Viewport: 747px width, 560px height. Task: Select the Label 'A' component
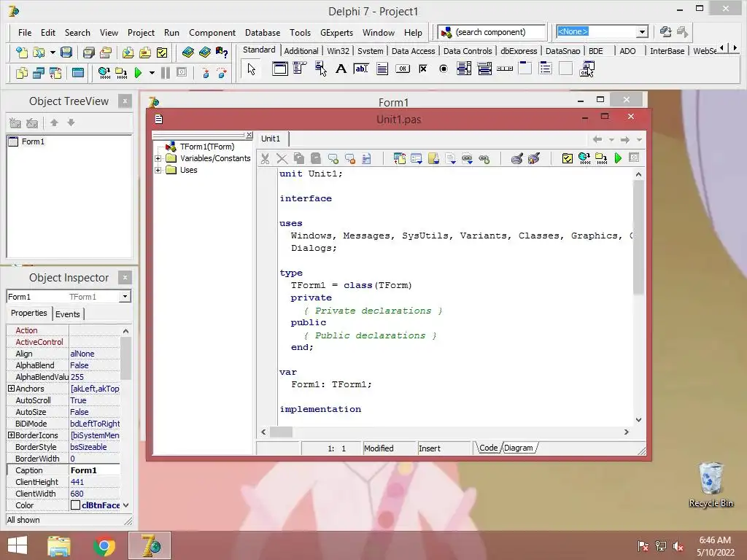(341, 69)
